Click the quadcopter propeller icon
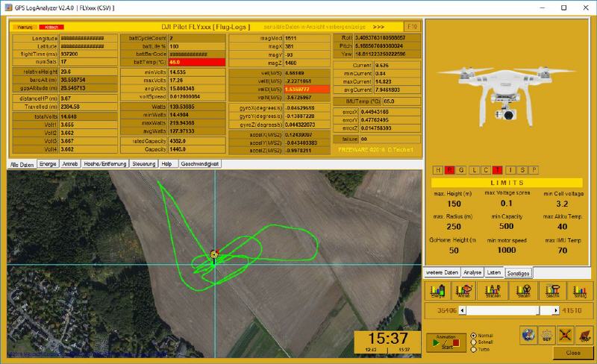Viewport: 597px width, 364px height. click(x=566, y=335)
